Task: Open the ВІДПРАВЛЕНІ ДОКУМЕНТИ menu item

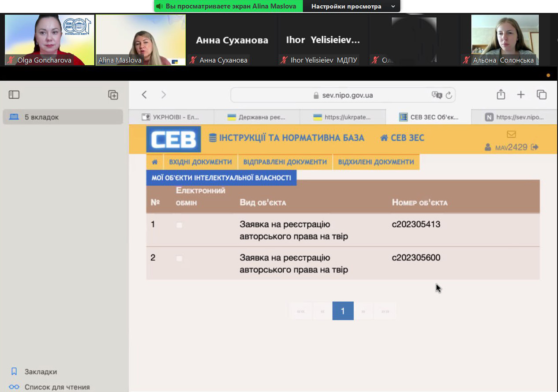Action: (285, 162)
